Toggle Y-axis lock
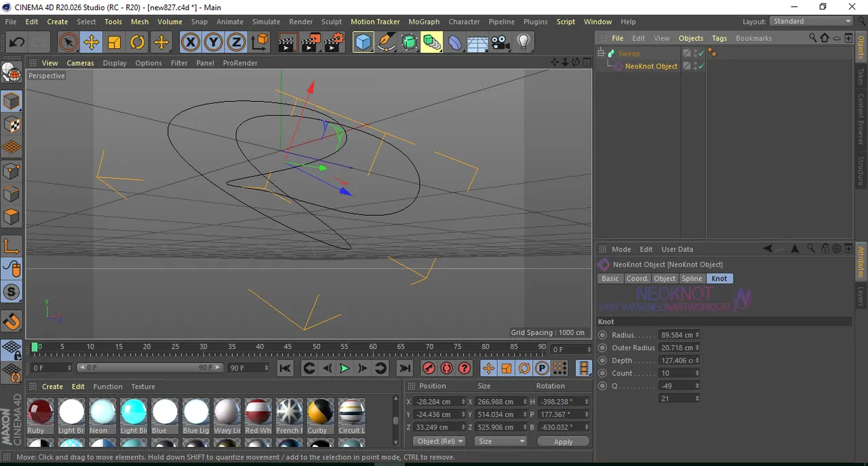Image resolution: width=868 pixels, height=466 pixels. coord(214,43)
